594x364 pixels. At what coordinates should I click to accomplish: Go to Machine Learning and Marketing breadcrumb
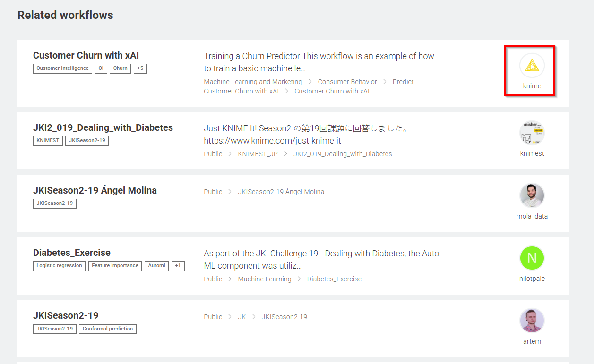tap(253, 82)
